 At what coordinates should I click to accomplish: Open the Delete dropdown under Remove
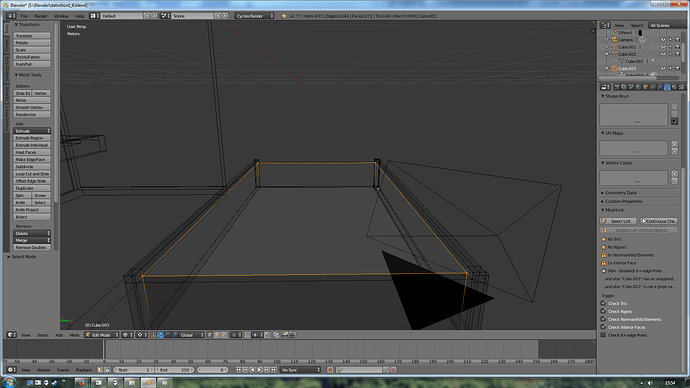pos(32,234)
